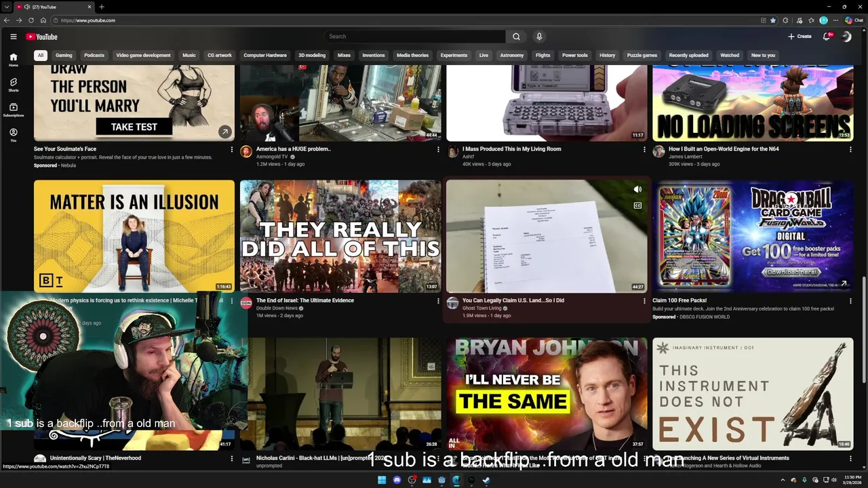Go to the YouTube logo home link

tap(41, 37)
